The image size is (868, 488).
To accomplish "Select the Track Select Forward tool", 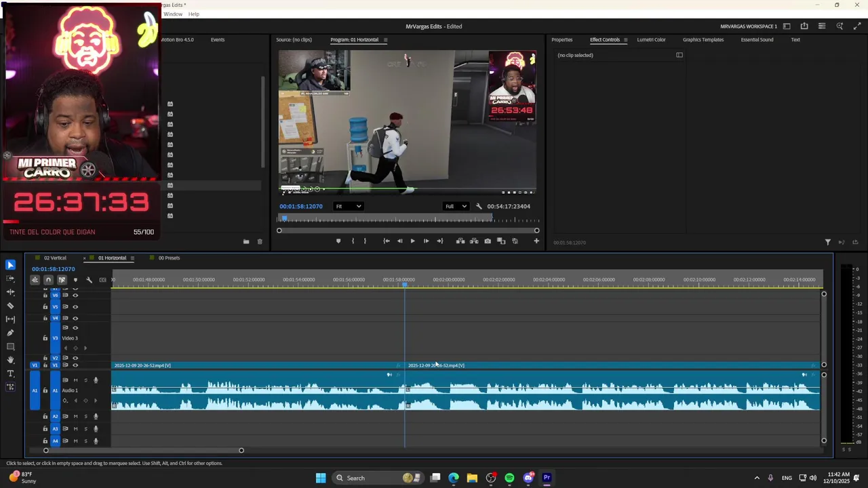I will click(10, 279).
